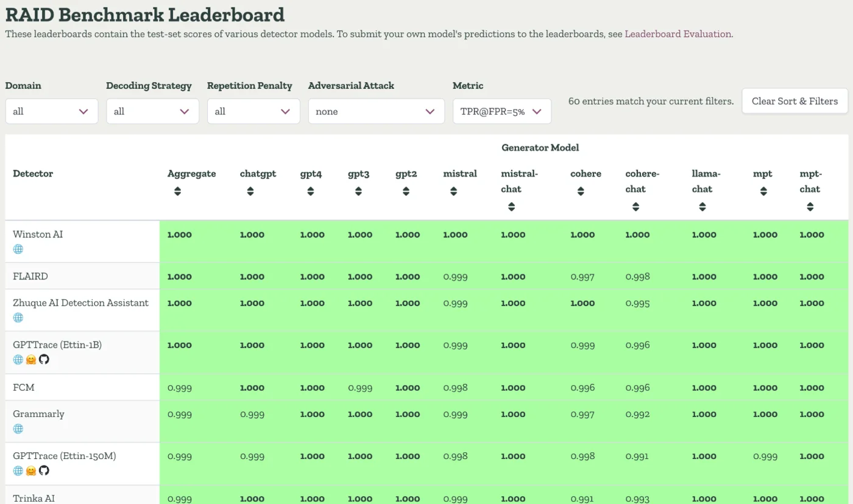Open the Metric TPR@FPR=5% dropdown

pyautogui.click(x=502, y=111)
